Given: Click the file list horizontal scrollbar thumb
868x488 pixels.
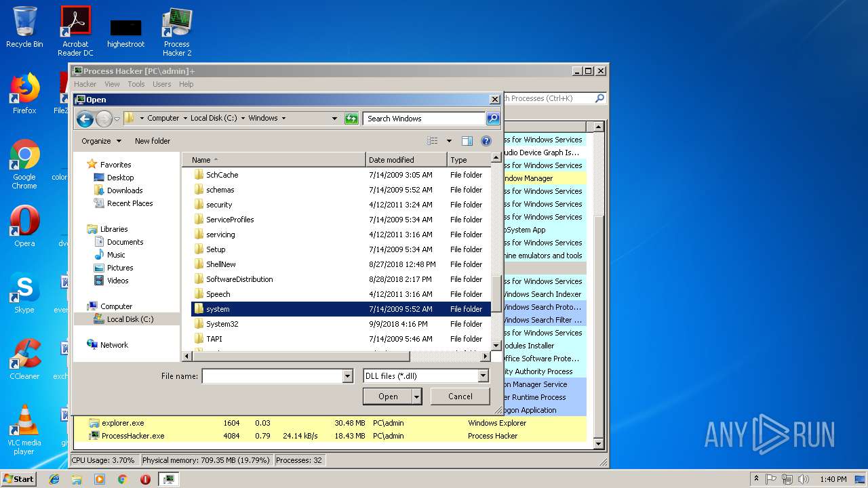Looking at the screenshot, I should coord(301,357).
